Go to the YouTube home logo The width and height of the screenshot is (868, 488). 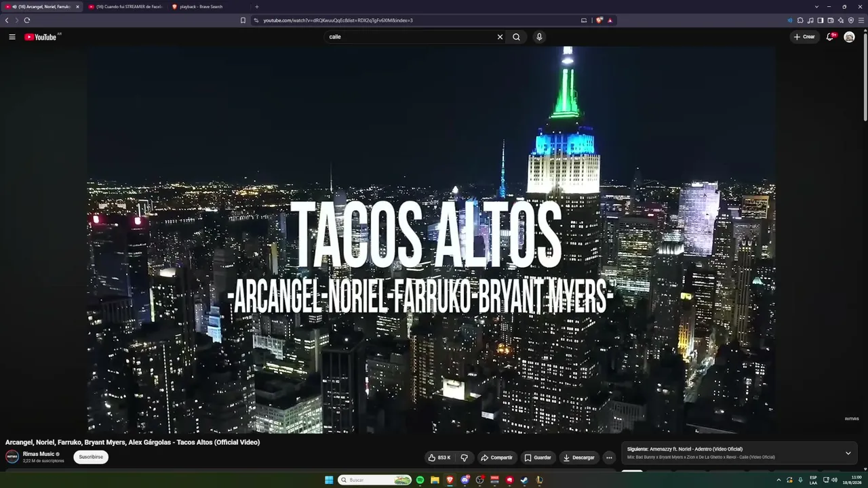pyautogui.click(x=41, y=37)
